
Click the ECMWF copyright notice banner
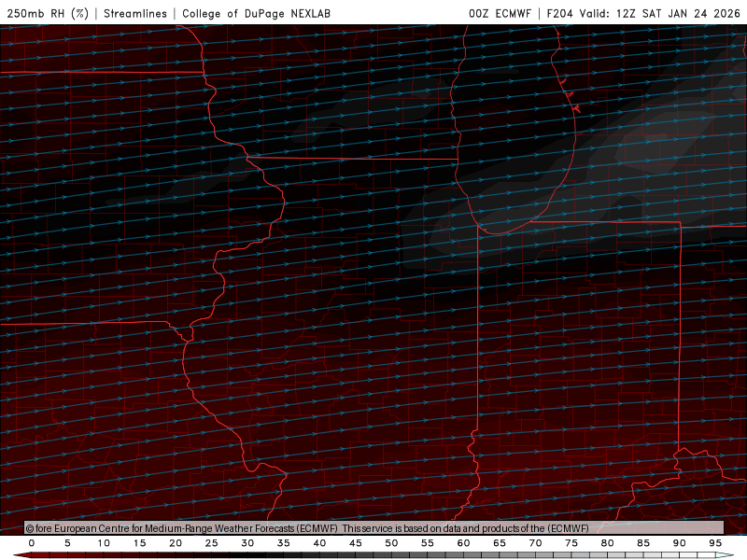[x=374, y=528]
